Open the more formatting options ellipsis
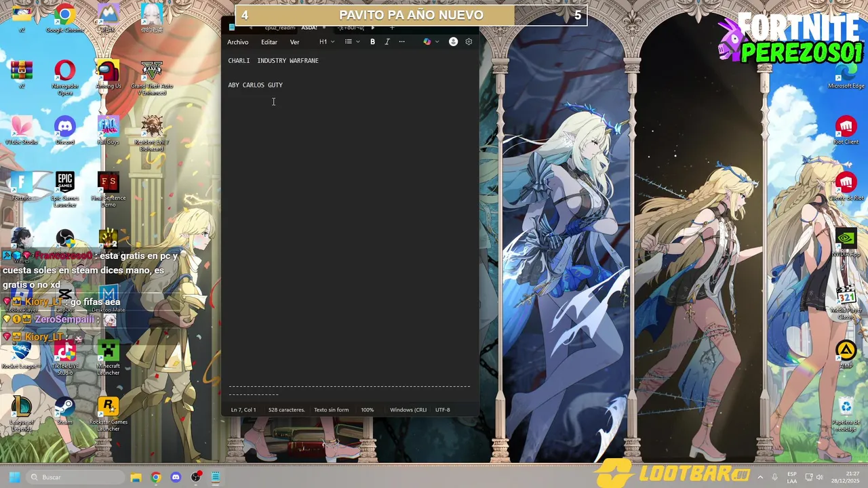This screenshot has width=868, height=488. point(401,42)
